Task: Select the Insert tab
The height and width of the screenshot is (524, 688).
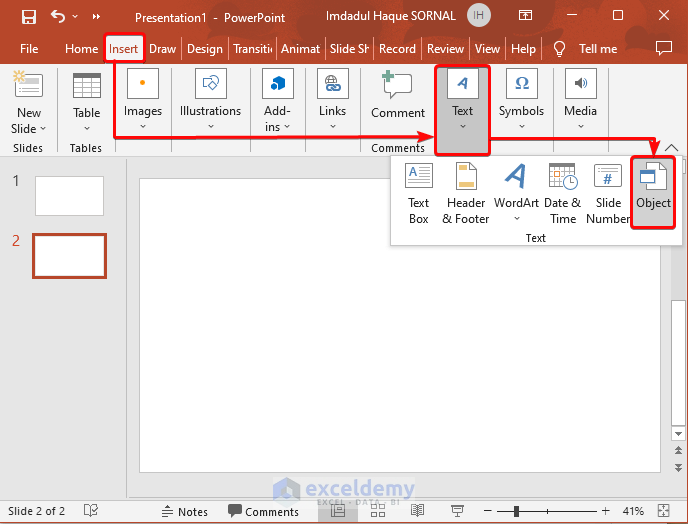Action: coord(123,49)
